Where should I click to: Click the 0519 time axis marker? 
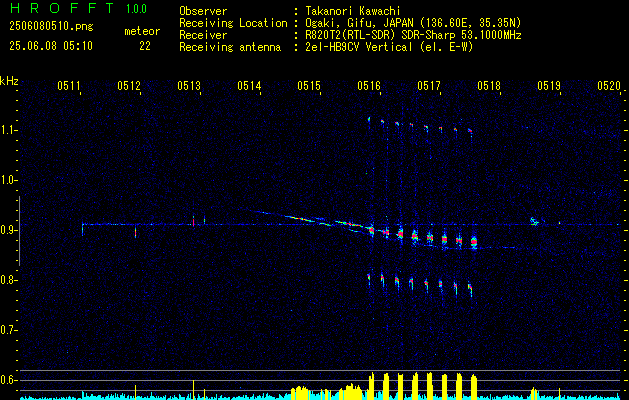(x=549, y=85)
